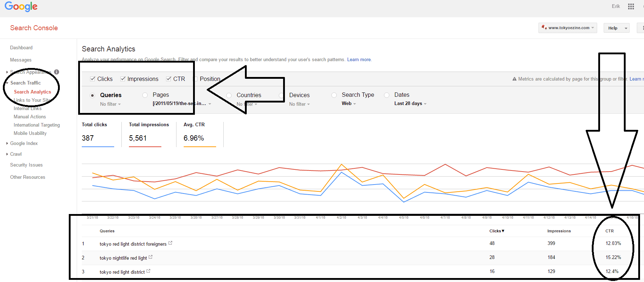644x282 pixels.
Task: Open the Last 28 days dropdown
Action: point(410,104)
